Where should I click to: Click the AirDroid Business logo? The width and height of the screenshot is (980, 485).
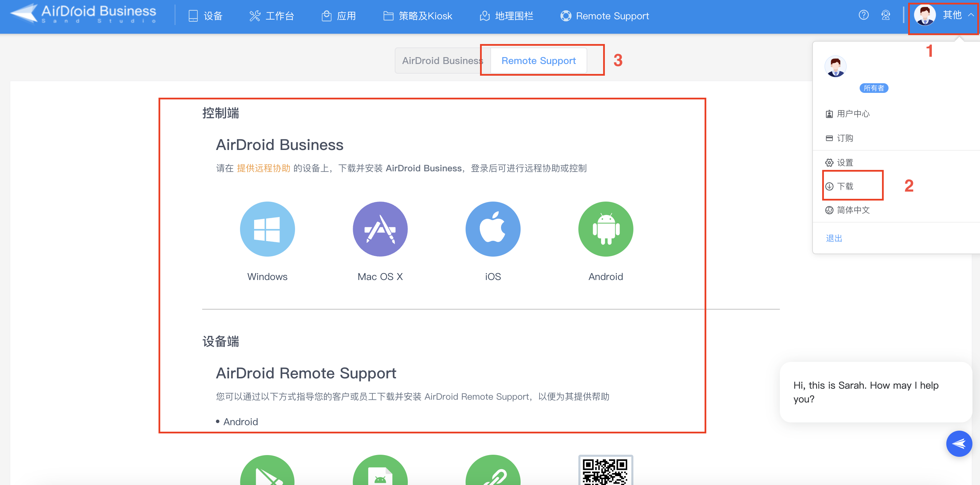(83, 14)
